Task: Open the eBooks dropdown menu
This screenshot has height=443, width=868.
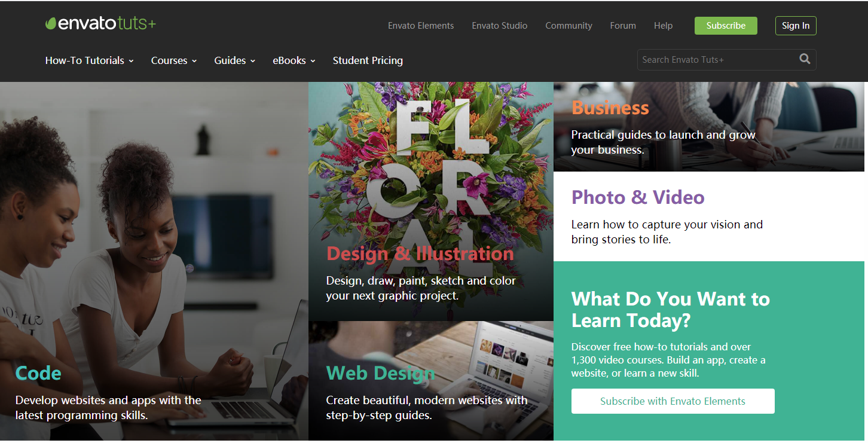Action: [294, 60]
